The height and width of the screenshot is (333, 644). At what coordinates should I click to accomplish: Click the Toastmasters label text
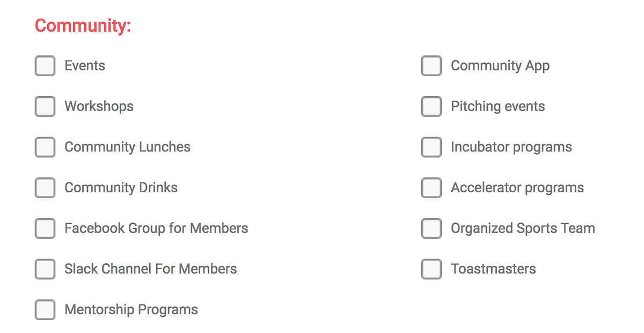coord(493,269)
